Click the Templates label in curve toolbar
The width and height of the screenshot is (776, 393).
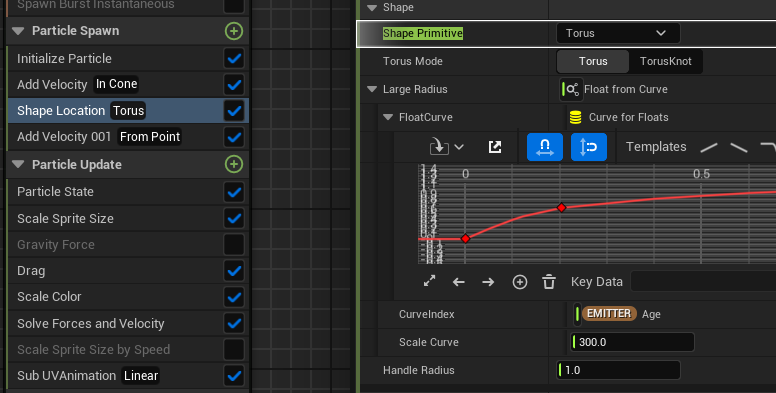point(656,147)
